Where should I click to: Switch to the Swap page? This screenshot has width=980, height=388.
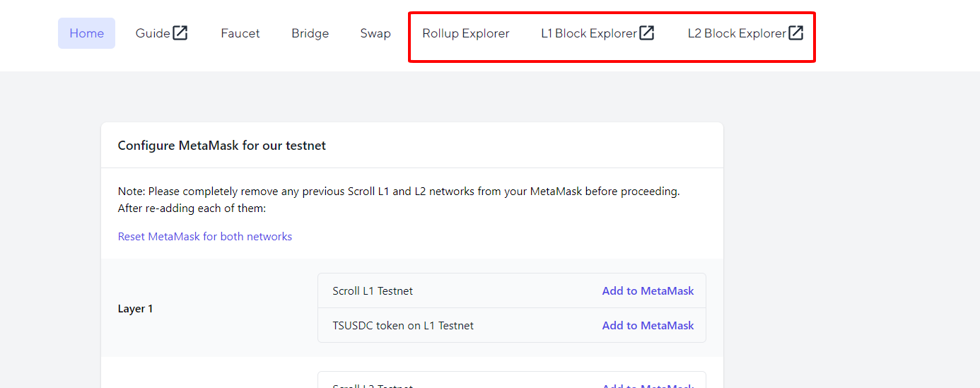tap(375, 33)
